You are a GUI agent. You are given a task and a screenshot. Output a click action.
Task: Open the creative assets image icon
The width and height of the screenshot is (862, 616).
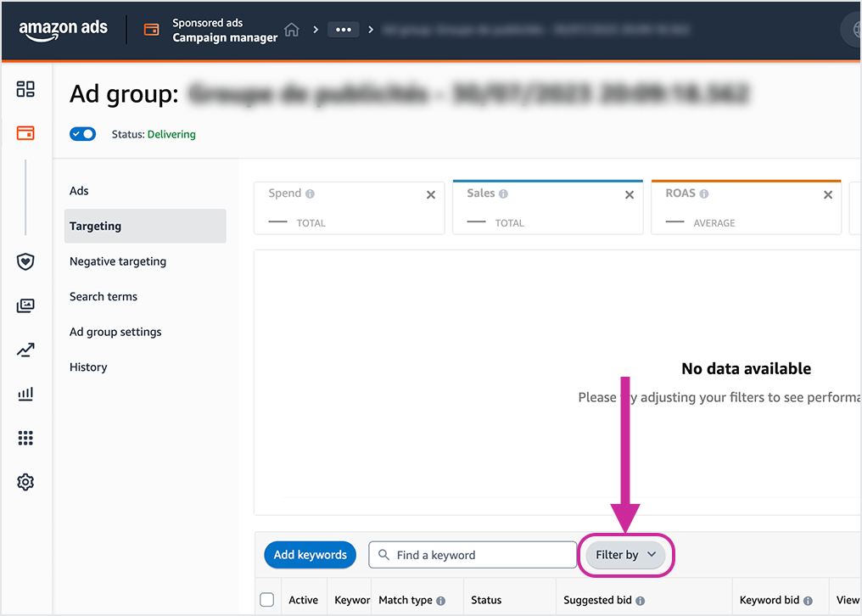[25, 305]
